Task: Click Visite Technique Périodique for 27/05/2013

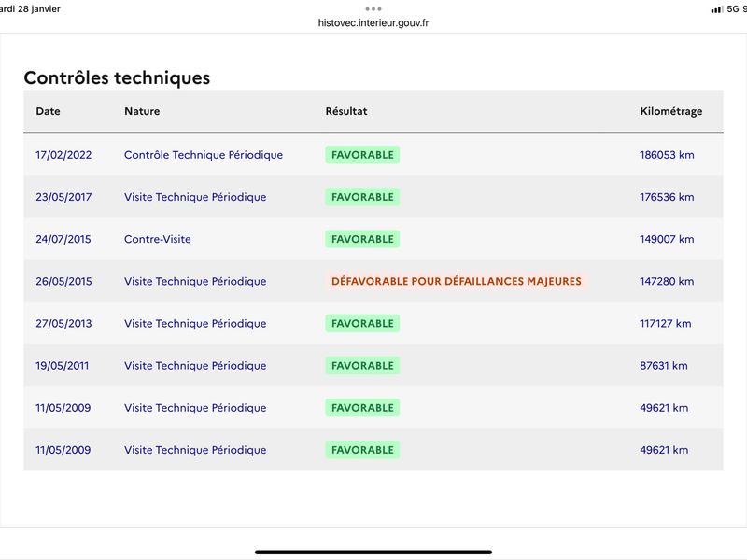Action: tap(195, 323)
